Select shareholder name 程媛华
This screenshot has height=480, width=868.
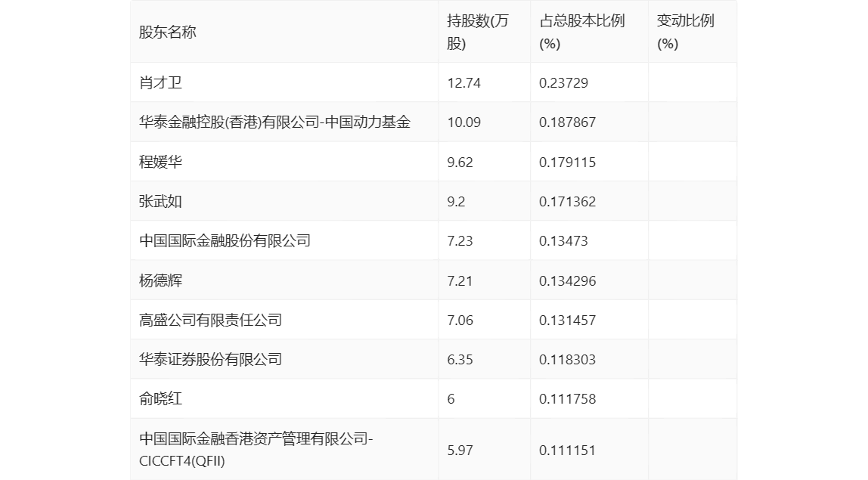[160, 162]
